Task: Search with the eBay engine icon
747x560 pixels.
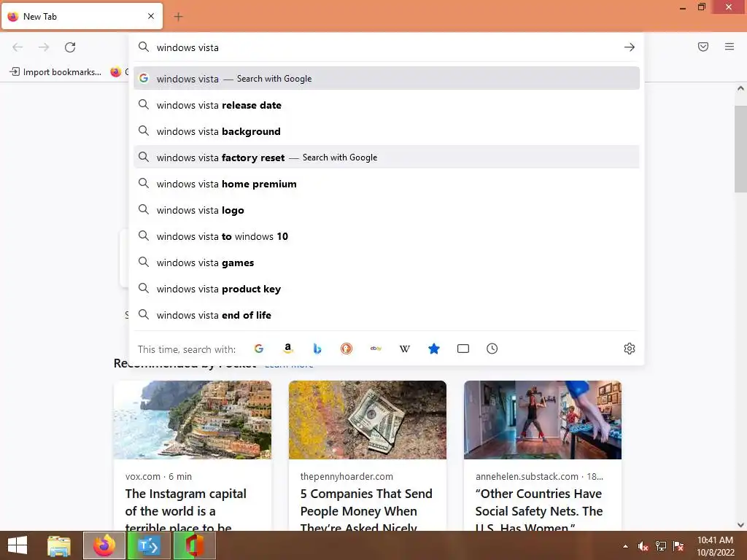Action: (x=376, y=349)
